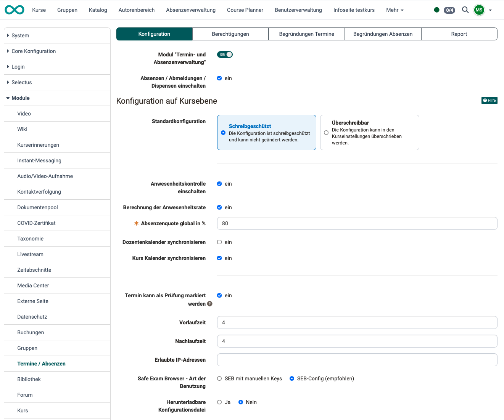This screenshot has height=420, width=504.
Task: Open Gruppen in the top navigation
Action: pos(67,10)
